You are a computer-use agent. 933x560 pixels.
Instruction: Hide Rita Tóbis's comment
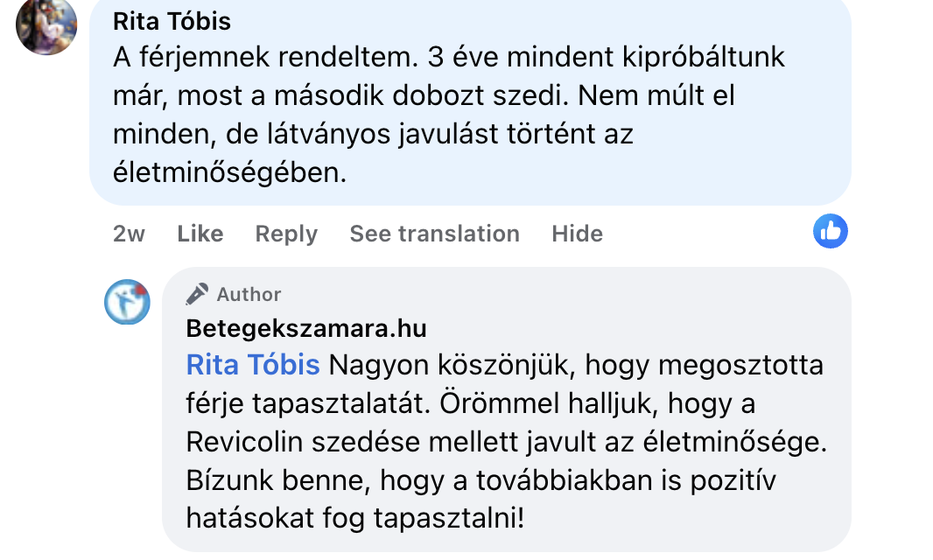pyautogui.click(x=577, y=234)
